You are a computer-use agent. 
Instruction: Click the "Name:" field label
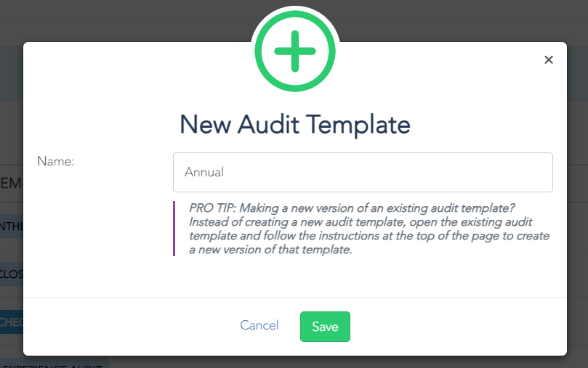55,161
